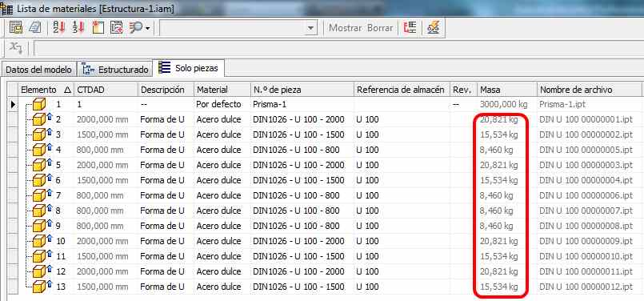Image resolution: width=644 pixels, height=301 pixels.
Task: Click the sort items icon
Action: 59,28
